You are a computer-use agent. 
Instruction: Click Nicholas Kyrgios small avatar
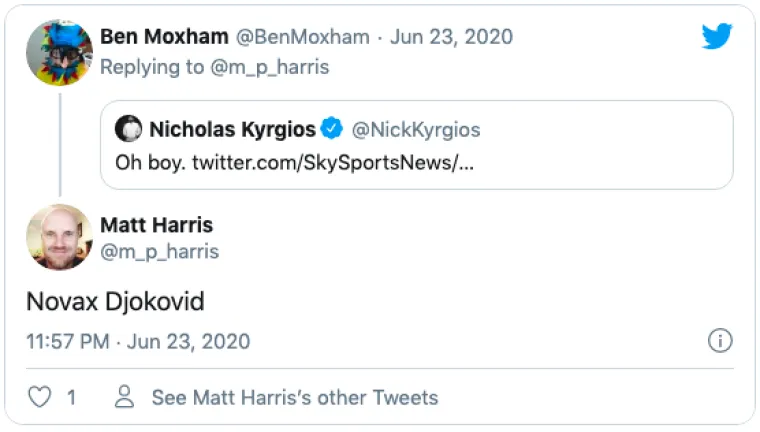coord(128,129)
